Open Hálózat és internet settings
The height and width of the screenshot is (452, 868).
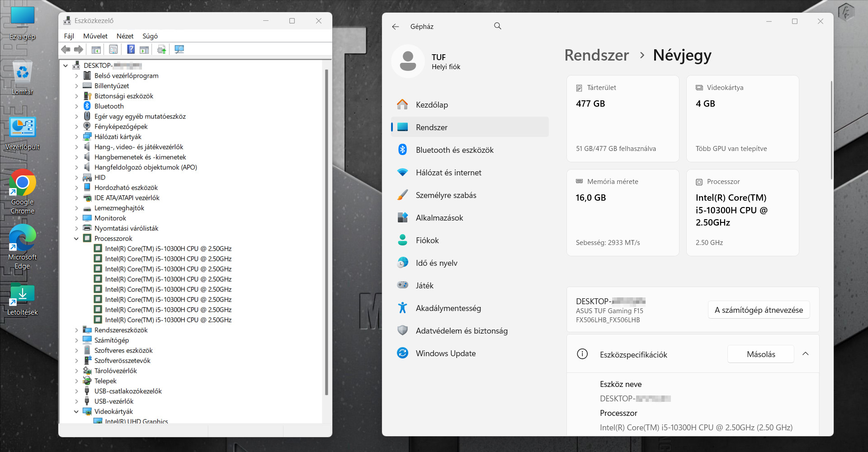pyautogui.click(x=470, y=172)
